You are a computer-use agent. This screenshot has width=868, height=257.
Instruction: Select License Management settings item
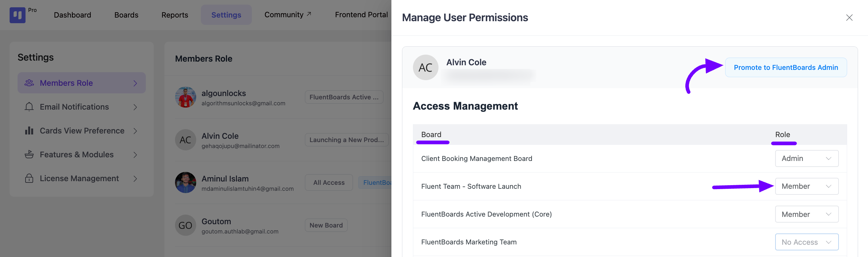pos(82,178)
